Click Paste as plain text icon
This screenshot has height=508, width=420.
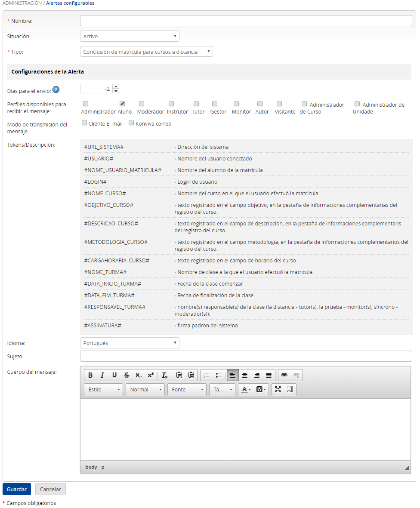pos(179,375)
